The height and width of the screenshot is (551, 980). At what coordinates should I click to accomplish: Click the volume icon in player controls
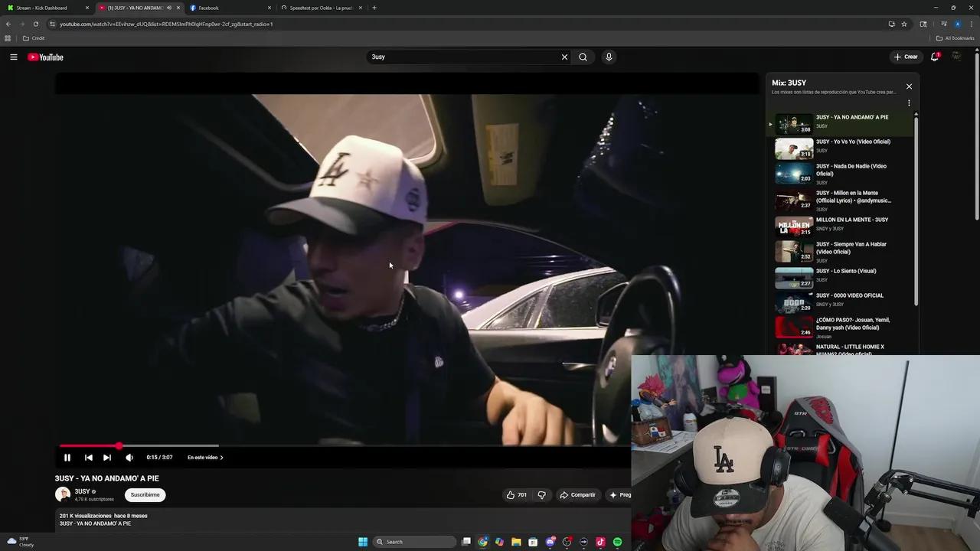click(x=129, y=457)
